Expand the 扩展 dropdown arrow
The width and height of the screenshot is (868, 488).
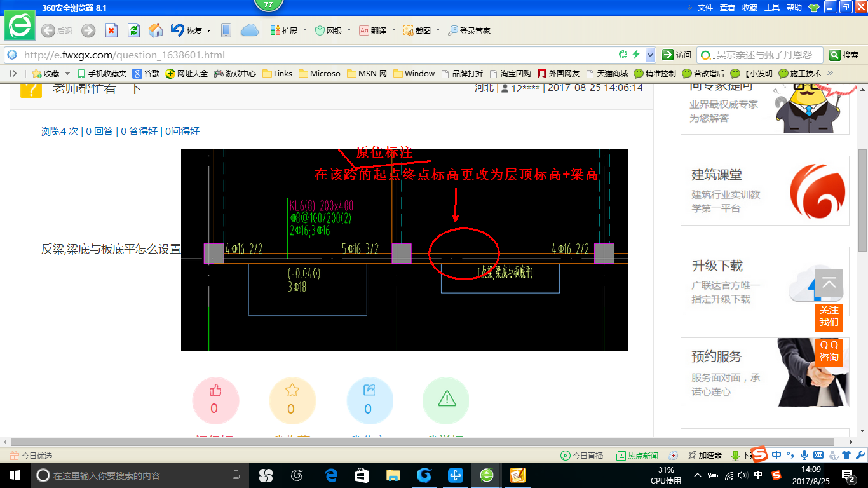(304, 30)
